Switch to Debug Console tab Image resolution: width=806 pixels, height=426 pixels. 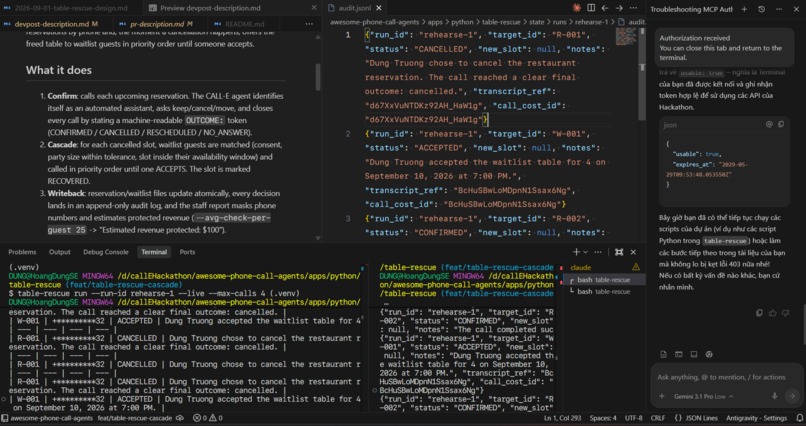point(105,252)
